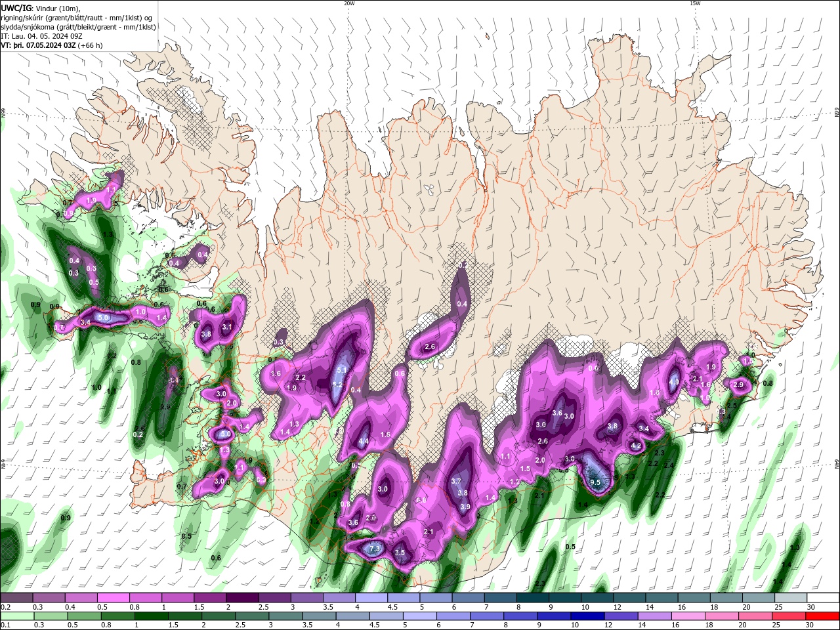This screenshot has height=630, width=840.
Task: Click the 2.4 value near the southeast coast
Action: pyautogui.click(x=669, y=465)
